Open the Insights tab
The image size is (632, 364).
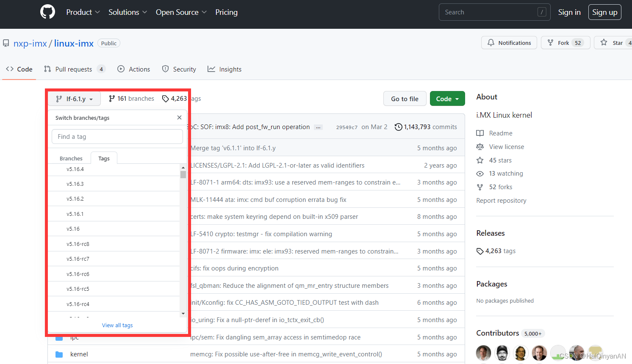(x=225, y=69)
